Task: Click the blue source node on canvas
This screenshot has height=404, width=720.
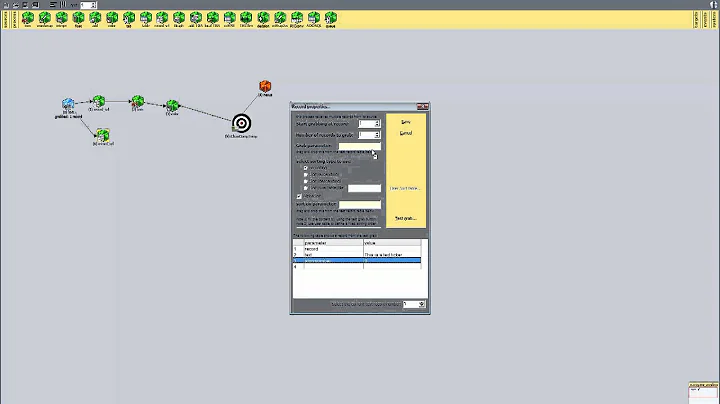Action: pos(68,104)
